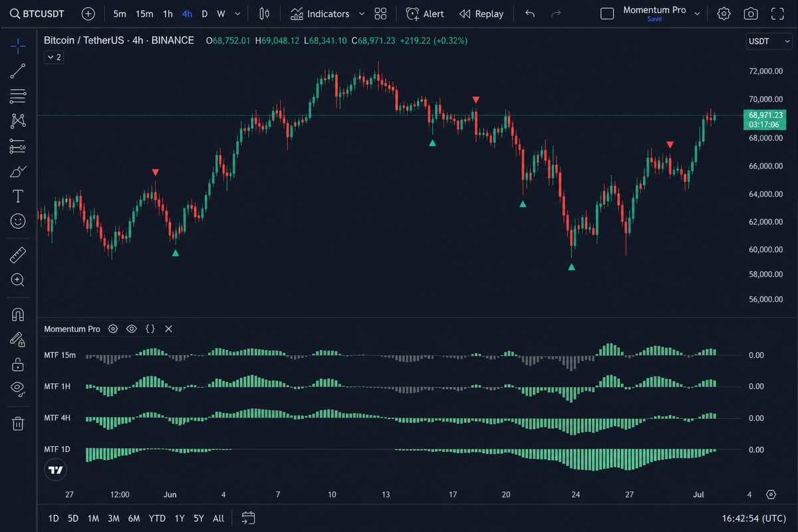798x532 pixels.
Task: Open price scale settings gear
Action: (x=771, y=495)
